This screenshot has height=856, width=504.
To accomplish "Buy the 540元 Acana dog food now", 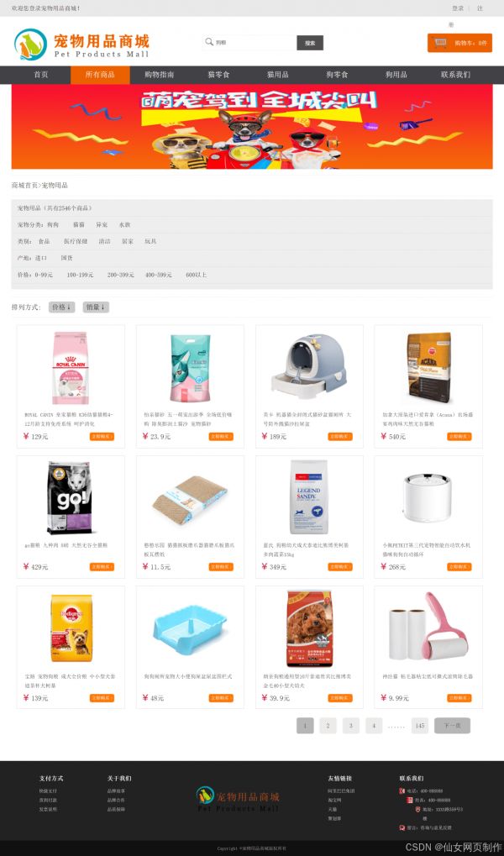I will (459, 436).
